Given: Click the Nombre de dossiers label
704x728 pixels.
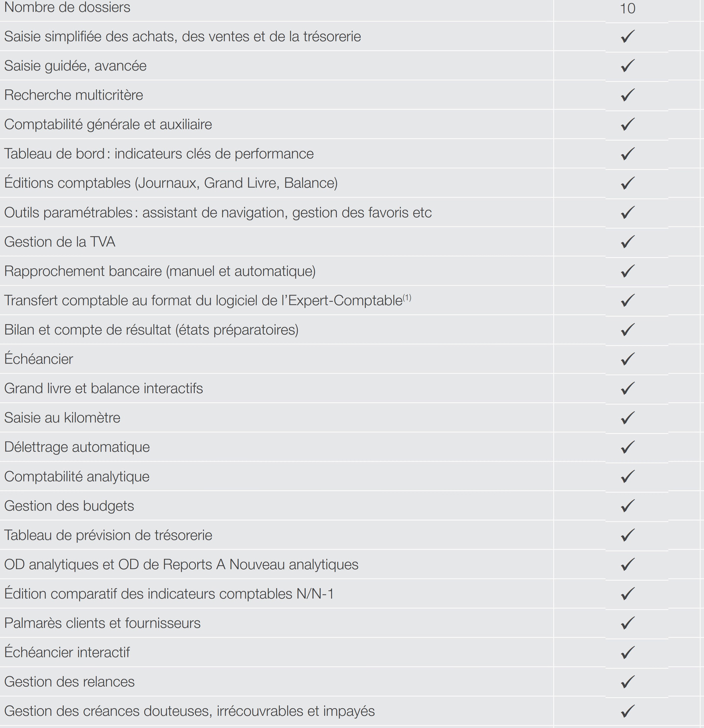Looking at the screenshot, I should 67,7.
